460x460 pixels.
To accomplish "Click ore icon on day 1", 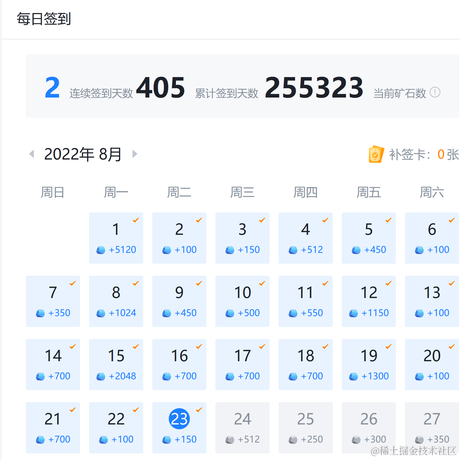I will coord(101,250).
